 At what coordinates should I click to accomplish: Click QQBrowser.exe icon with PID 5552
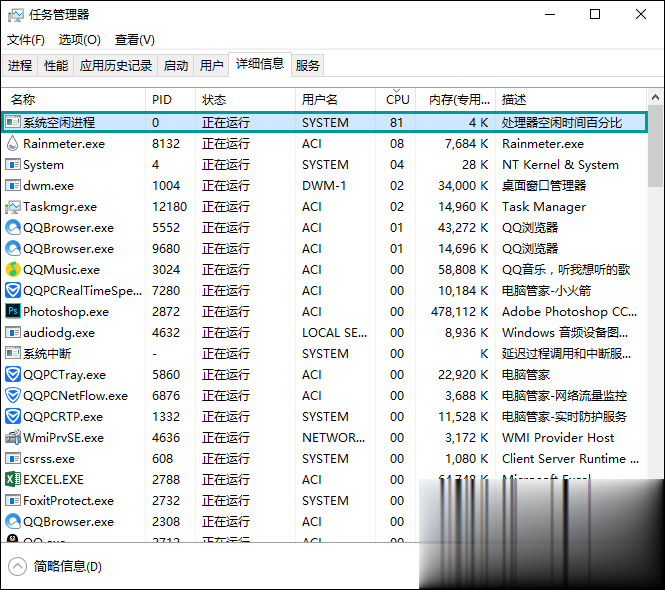(13, 227)
